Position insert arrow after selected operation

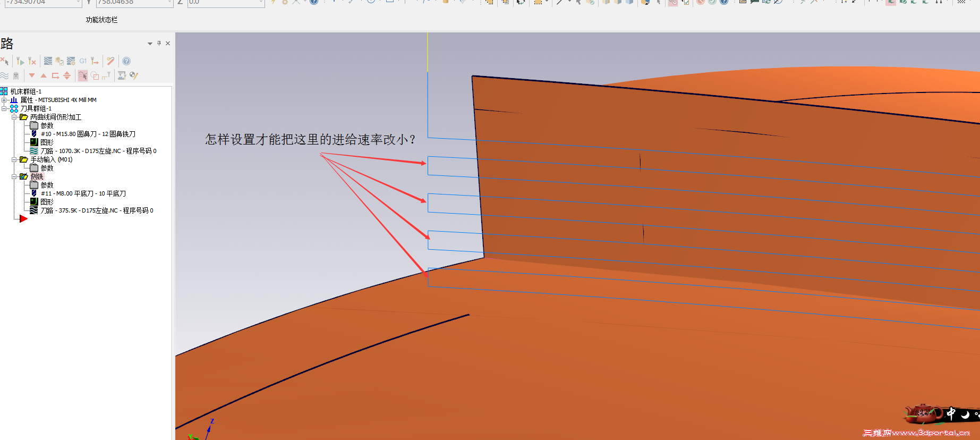coord(55,75)
